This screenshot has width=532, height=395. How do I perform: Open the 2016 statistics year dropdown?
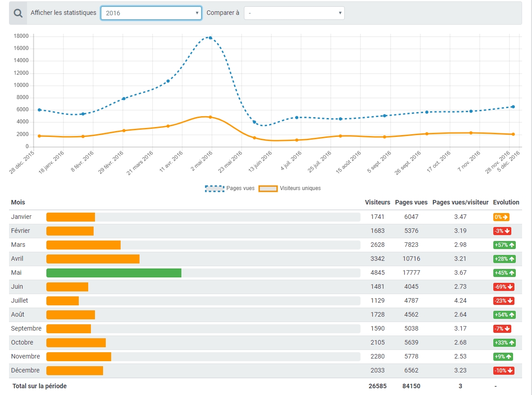151,13
